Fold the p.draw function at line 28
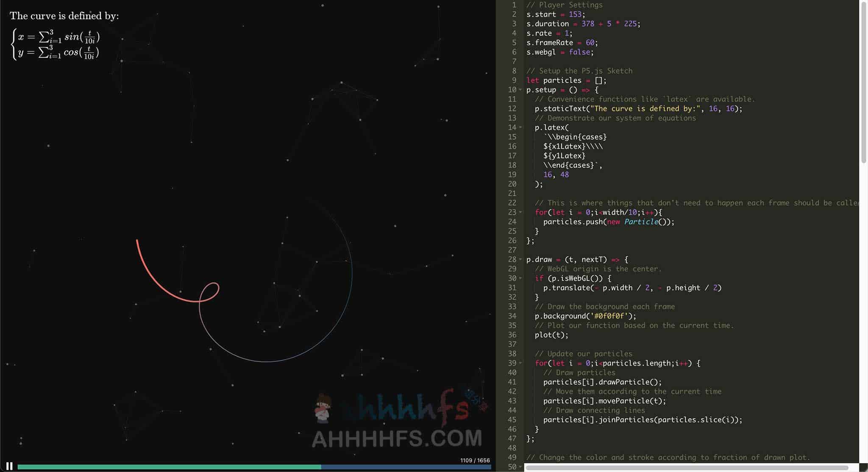 520,259
